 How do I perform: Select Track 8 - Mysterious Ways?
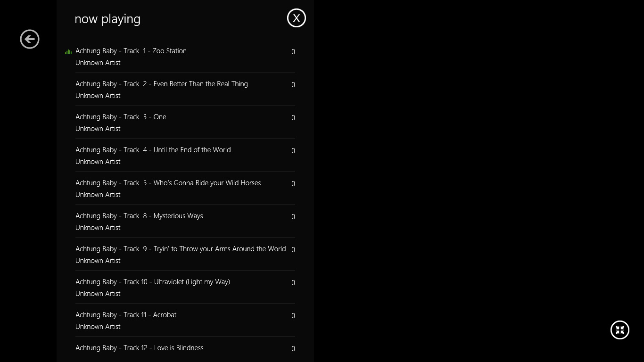click(185, 222)
